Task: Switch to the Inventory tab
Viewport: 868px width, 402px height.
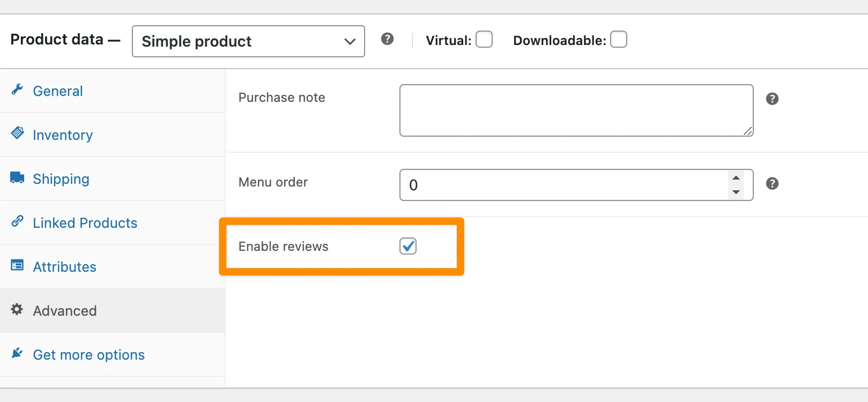Action: coord(112,135)
